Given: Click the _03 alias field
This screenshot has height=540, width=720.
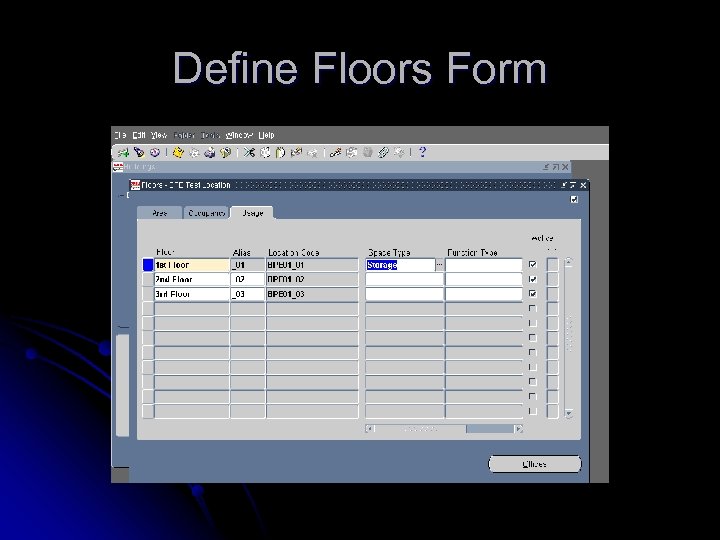Looking at the screenshot, I should [x=248, y=294].
